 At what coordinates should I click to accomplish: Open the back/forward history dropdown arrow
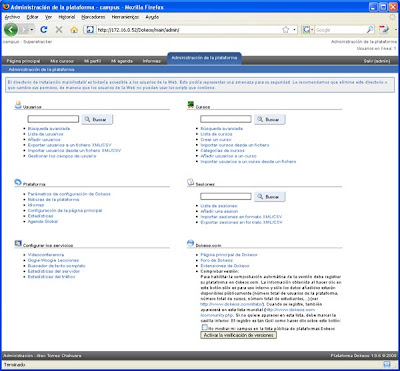(x=32, y=30)
